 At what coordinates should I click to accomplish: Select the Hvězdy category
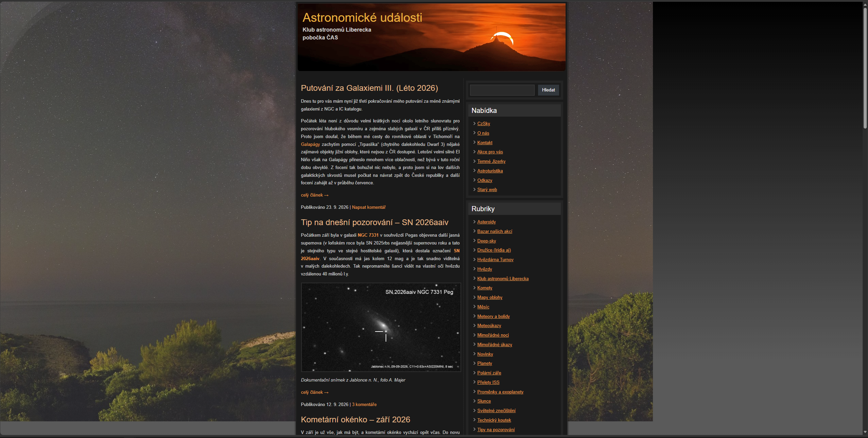click(x=485, y=269)
